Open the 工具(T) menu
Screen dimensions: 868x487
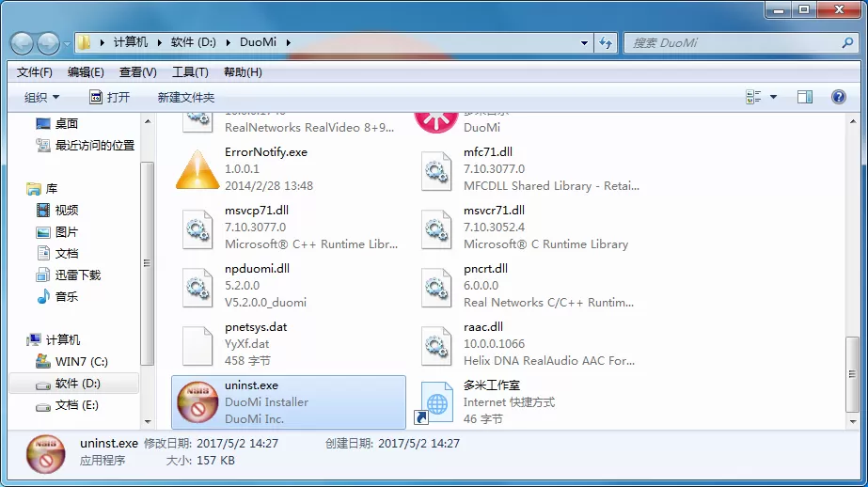pos(190,72)
